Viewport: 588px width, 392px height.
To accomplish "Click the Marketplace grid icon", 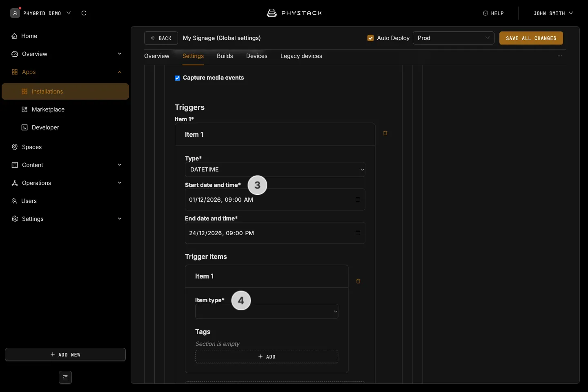I will tap(24, 109).
